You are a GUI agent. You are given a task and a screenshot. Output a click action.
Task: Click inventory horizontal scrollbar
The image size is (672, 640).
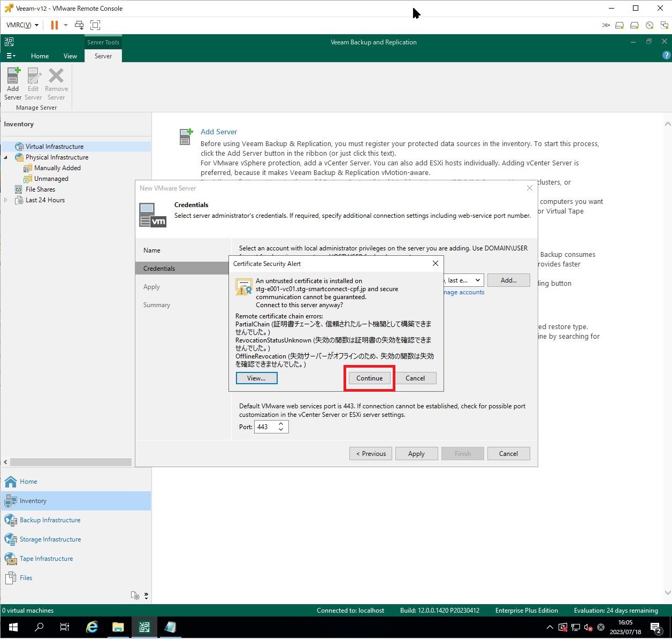[x=71, y=462]
